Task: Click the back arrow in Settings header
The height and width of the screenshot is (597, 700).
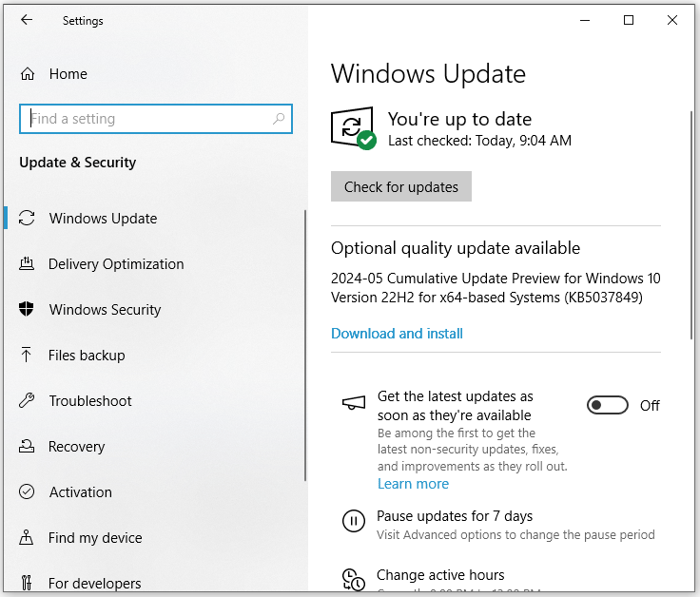Action: click(x=27, y=20)
